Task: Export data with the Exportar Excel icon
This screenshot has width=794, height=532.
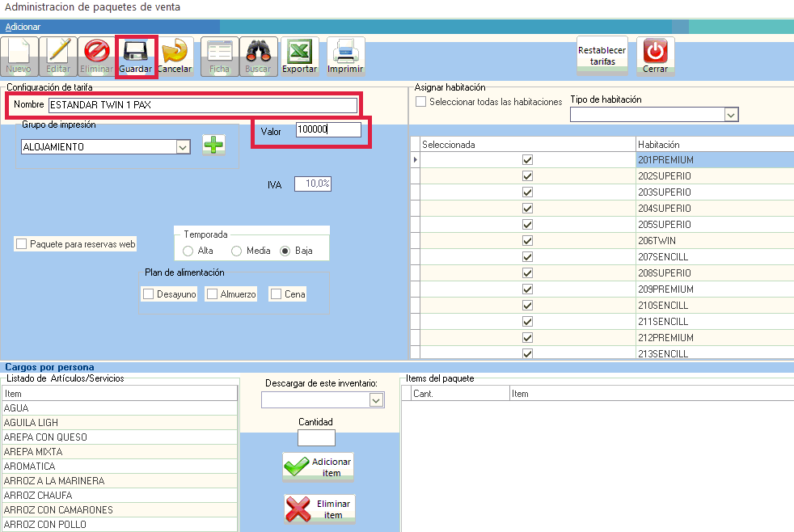Action: point(300,52)
